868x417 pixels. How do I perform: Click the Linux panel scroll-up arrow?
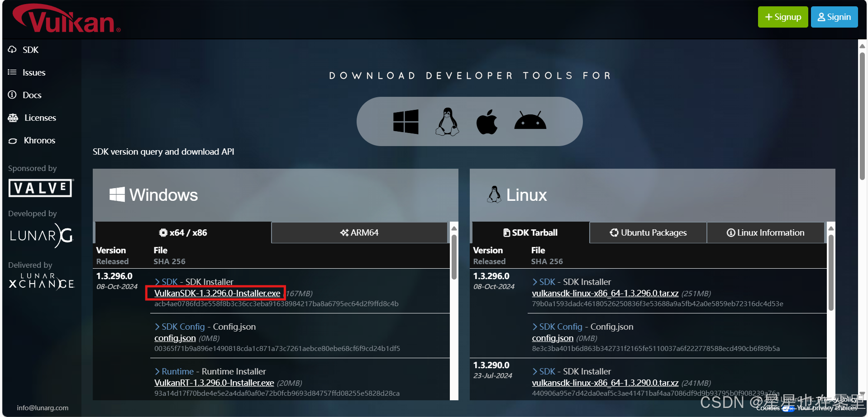coord(831,228)
